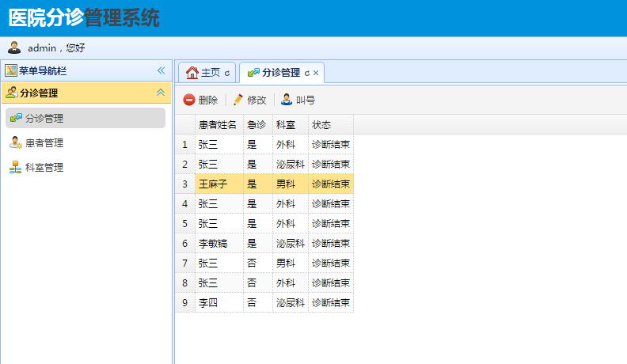Click 外科 in row 5

(286, 223)
